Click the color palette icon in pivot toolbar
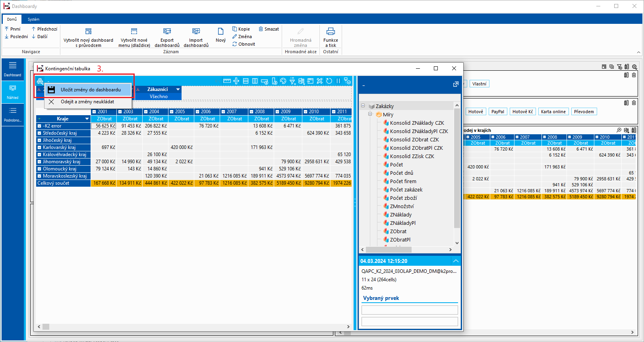 [283, 81]
